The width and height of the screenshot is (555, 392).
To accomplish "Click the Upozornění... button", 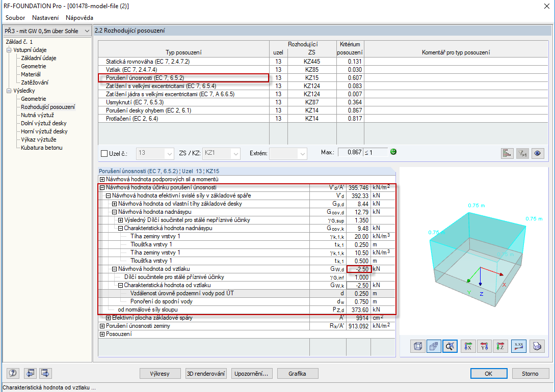I will coord(251,374).
